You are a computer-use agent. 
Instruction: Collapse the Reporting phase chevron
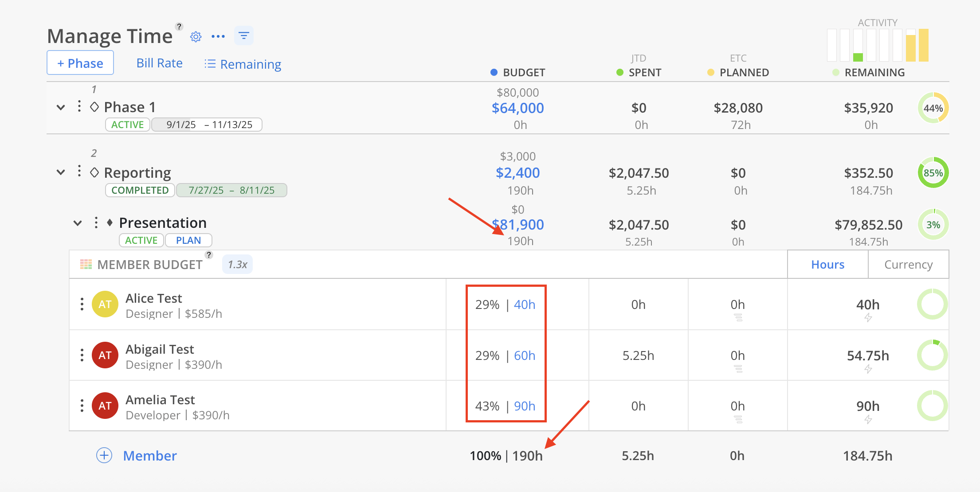tap(61, 172)
